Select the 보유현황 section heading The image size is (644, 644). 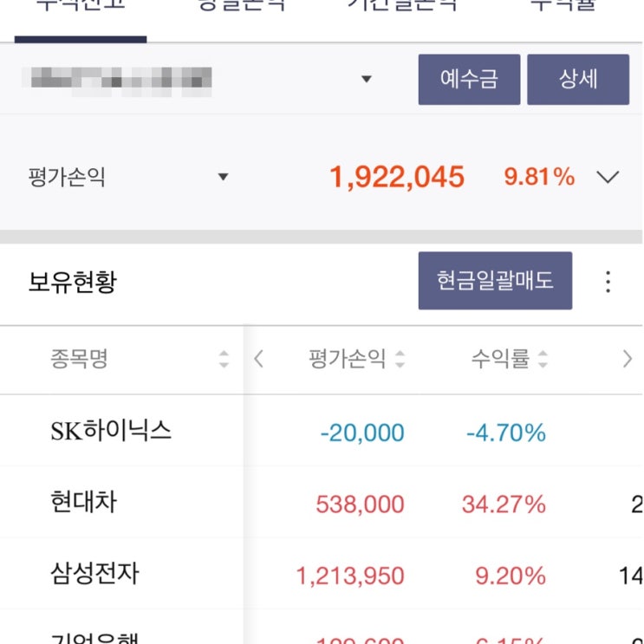point(72,282)
